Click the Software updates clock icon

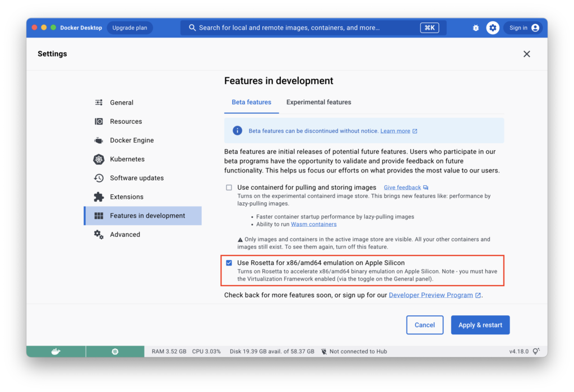click(99, 178)
